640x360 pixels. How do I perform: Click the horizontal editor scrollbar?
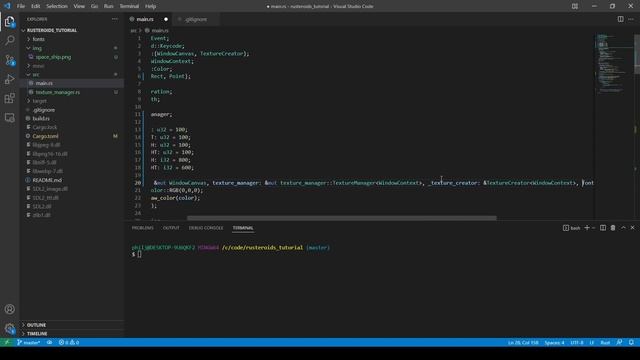342,218
